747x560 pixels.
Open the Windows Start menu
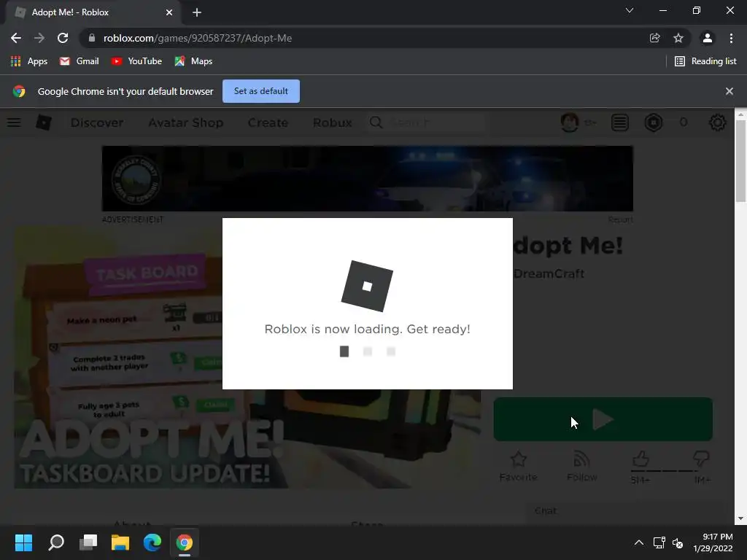(x=23, y=542)
